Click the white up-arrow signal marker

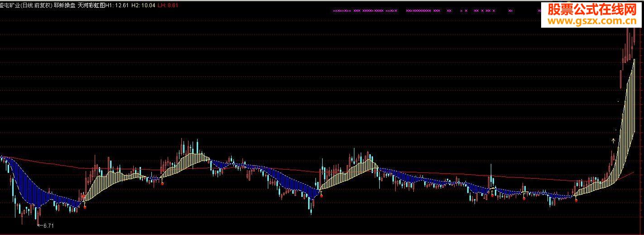(614, 141)
